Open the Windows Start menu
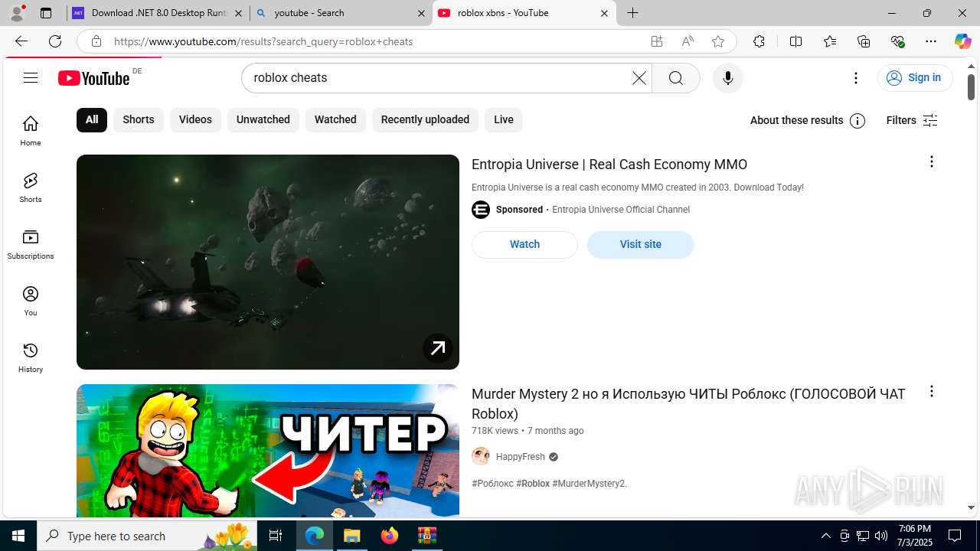Screen dimensions: 980x551 tap(18, 536)
